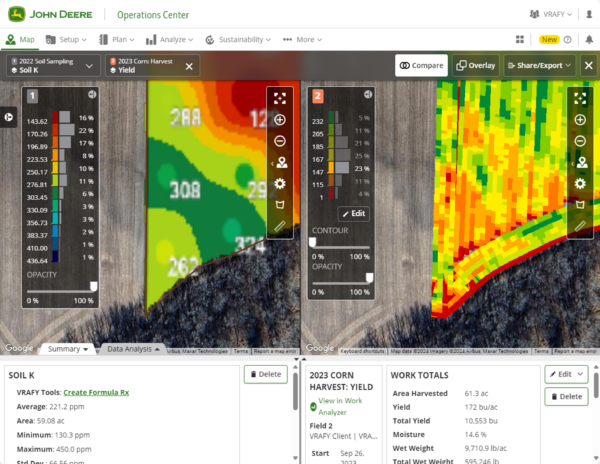600x464 pixels.
Task: Open Create Formula Rx link
Action: pyautogui.click(x=96, y=392)
